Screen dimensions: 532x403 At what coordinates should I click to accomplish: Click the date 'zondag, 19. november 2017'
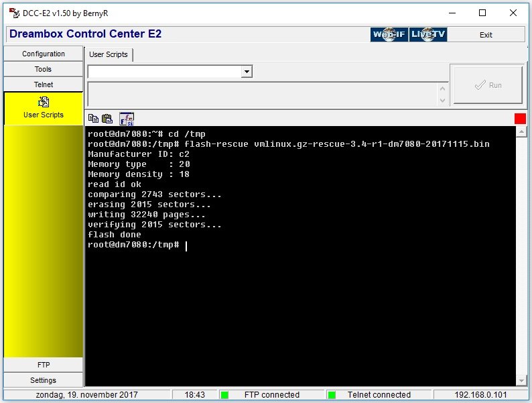(x=87, y=395)
